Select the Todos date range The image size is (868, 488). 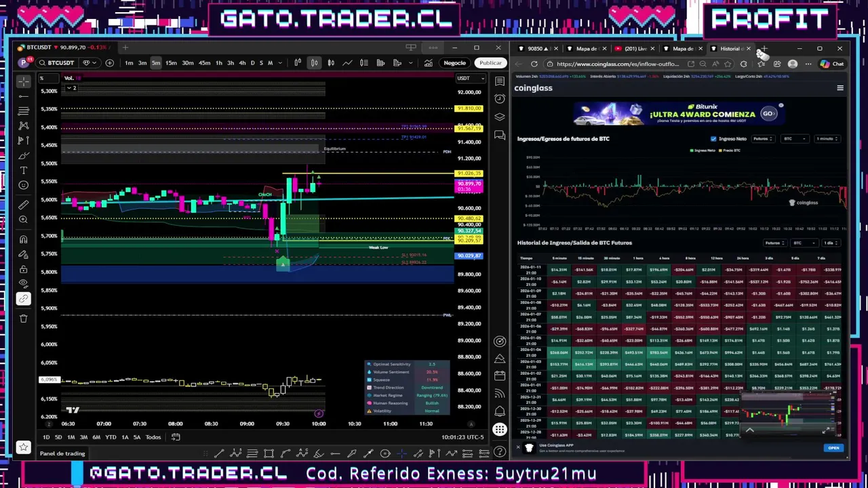click(x=153, y=437)
